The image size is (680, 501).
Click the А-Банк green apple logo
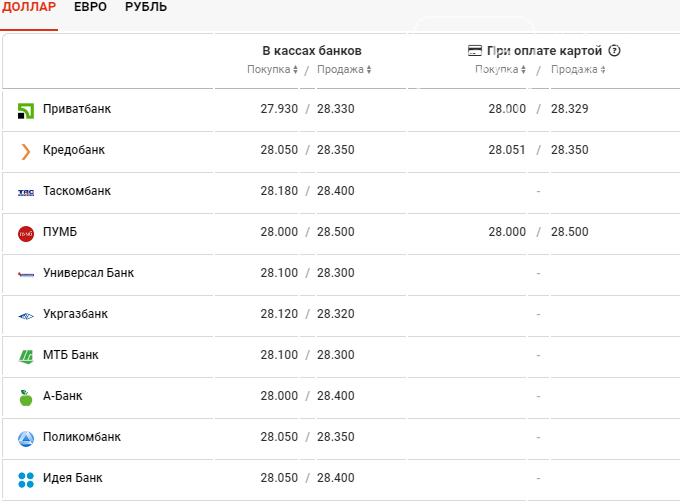pyautogui.click(x=26, y=398)
